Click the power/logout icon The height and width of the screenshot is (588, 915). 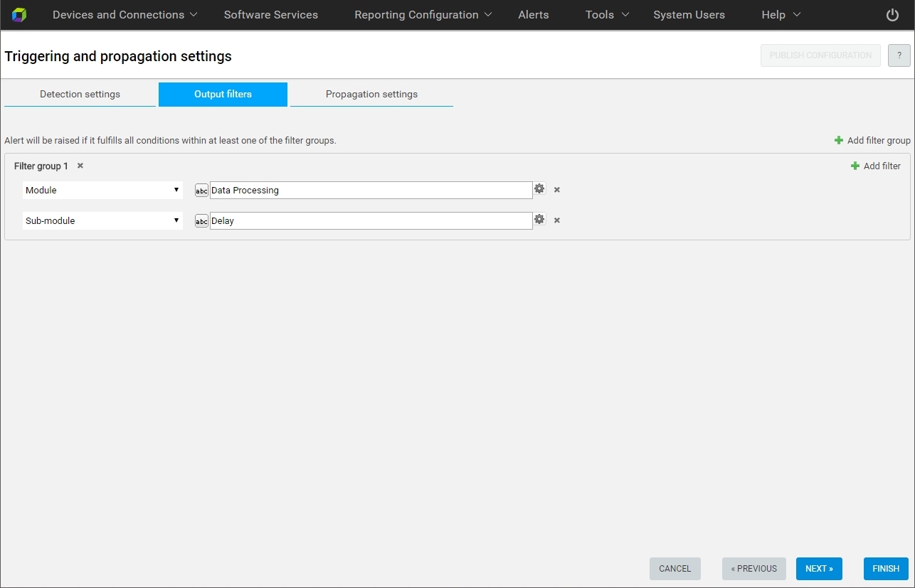click(892, 15)
